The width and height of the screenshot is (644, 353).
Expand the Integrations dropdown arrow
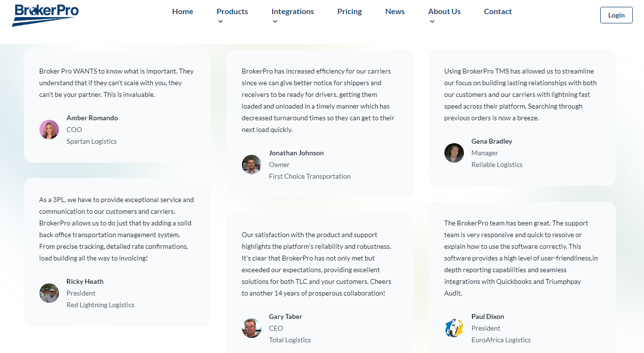click(x=275, y=21)
